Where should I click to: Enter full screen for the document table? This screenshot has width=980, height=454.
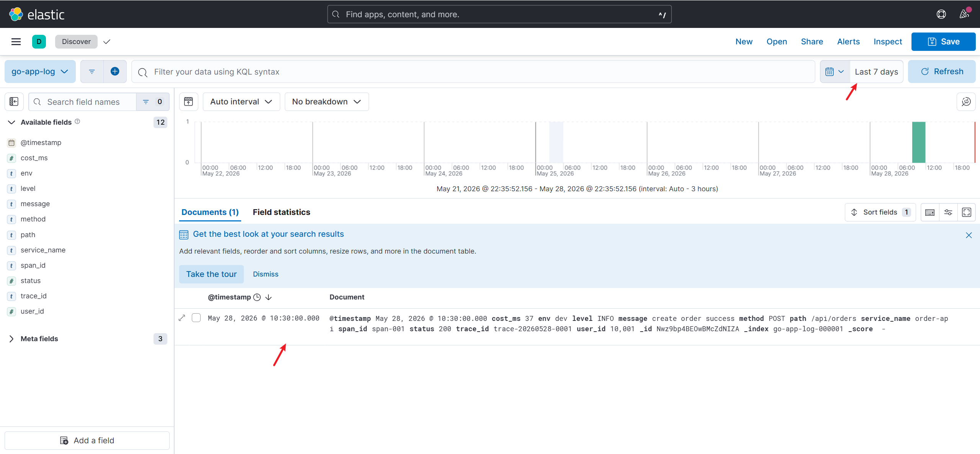coord(967,212)
